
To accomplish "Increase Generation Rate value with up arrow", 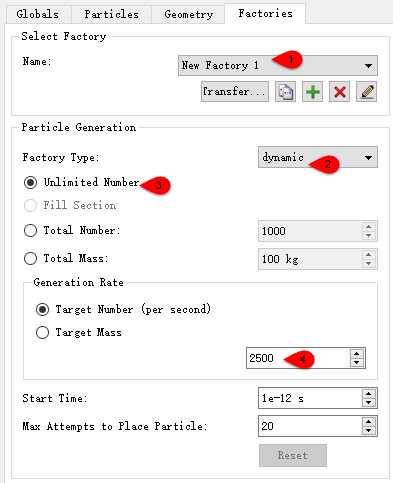I will click(357, 354).
